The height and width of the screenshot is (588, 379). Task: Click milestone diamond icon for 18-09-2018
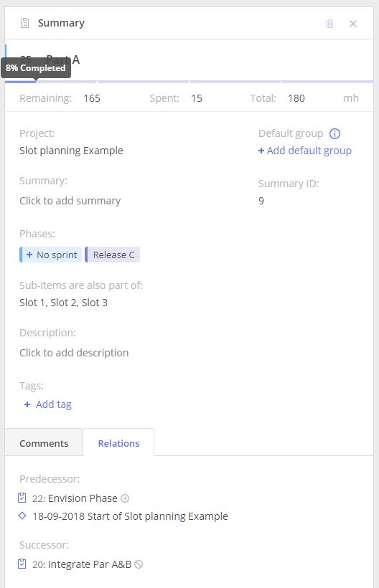pyautogui.click(x=22, y=516)
